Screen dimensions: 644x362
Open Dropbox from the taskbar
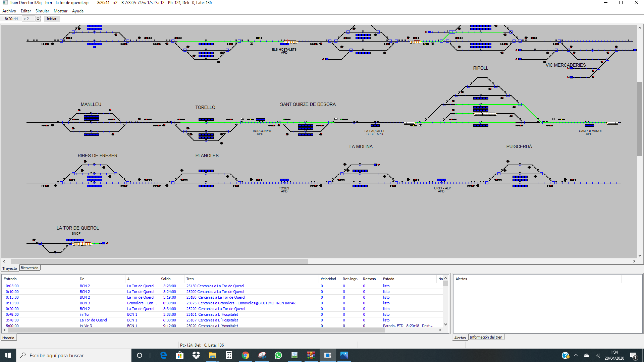click(x=196, y=355)
